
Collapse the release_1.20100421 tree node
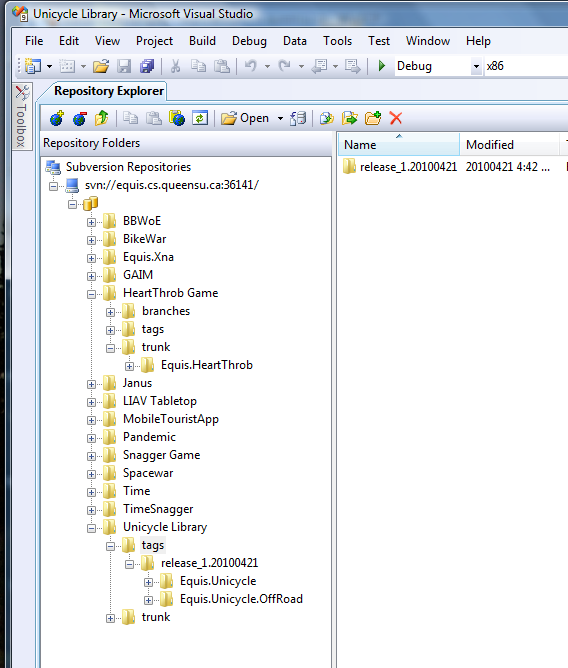coord(130,564)
